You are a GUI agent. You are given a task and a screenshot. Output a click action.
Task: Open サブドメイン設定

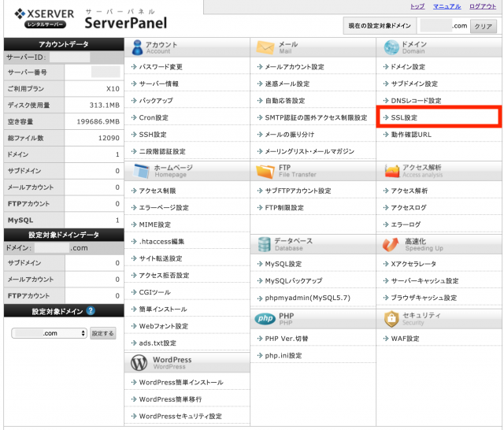tap(414, 84)
